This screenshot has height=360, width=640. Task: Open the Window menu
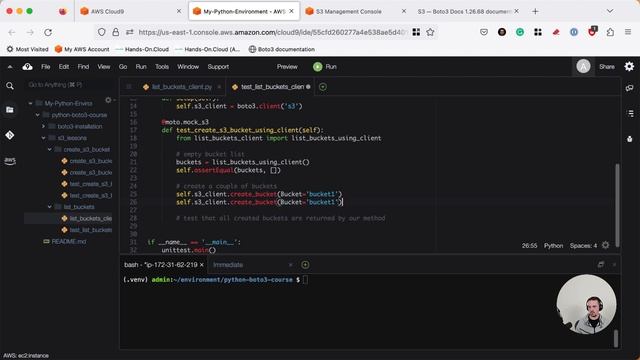(x=188, y=67)
